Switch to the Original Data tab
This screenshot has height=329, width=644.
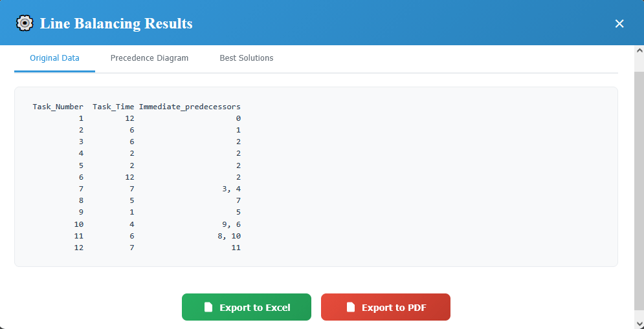click(54, 58)
